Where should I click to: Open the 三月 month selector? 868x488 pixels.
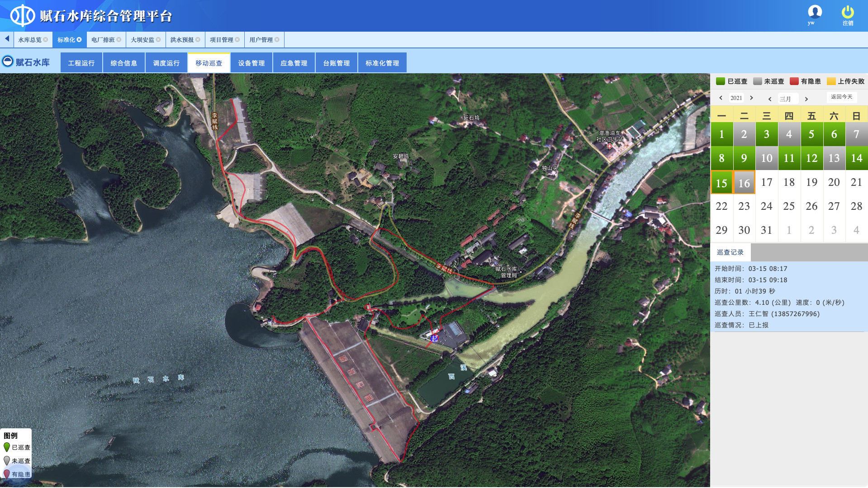787,99
